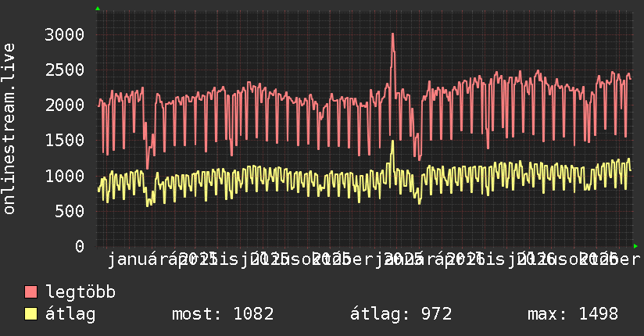Click the 500 y-axis tick label
The width and height of the screenshot is (644, 336).
(x=70, y=211)
